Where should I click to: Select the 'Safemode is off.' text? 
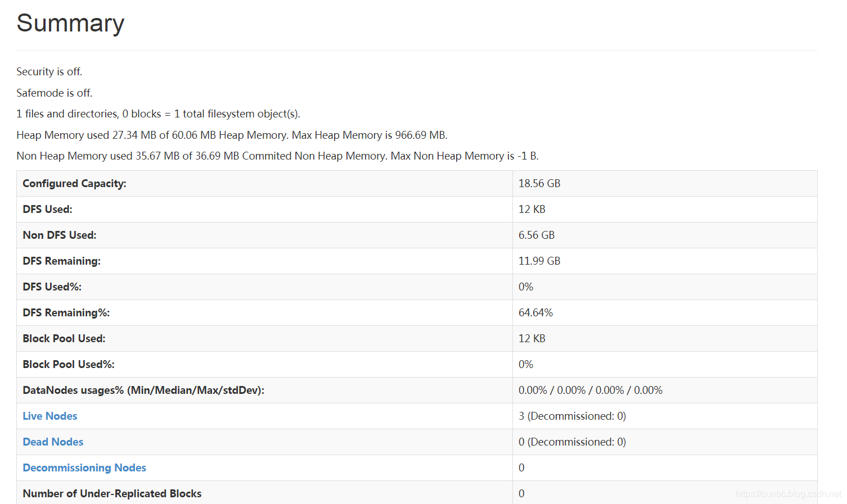[55, 93]
